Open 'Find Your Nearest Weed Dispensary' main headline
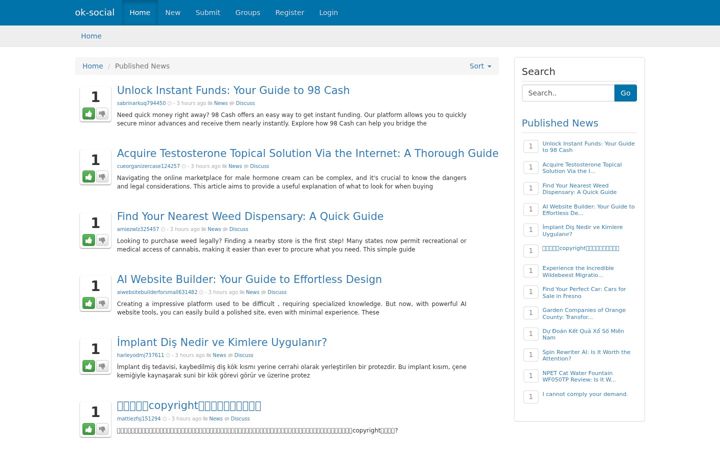 (250, 216)
